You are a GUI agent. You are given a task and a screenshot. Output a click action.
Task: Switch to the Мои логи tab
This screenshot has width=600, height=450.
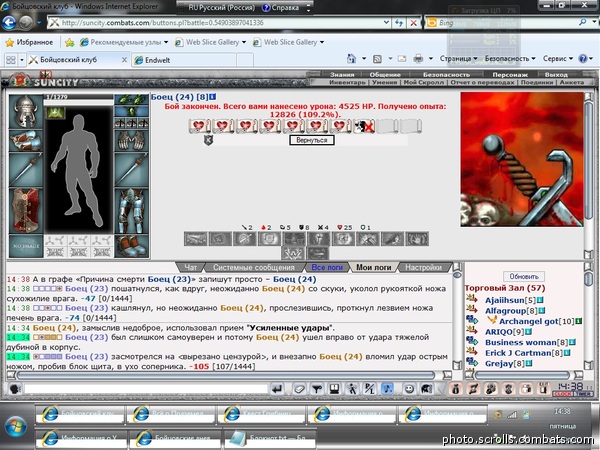point(373,267)
